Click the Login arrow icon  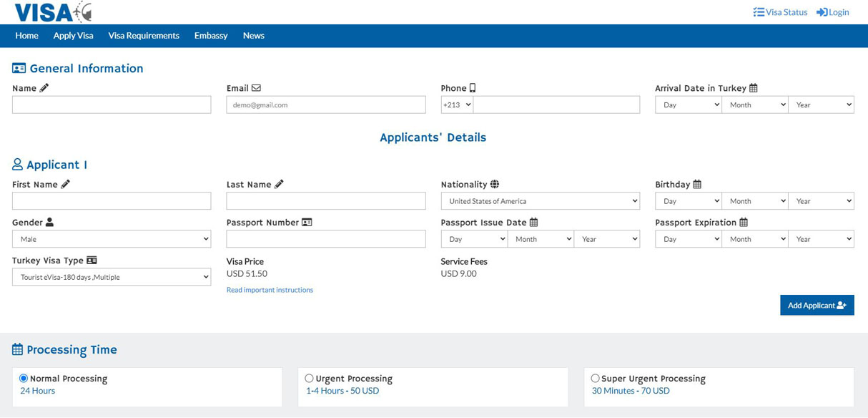tap(822, 12)
